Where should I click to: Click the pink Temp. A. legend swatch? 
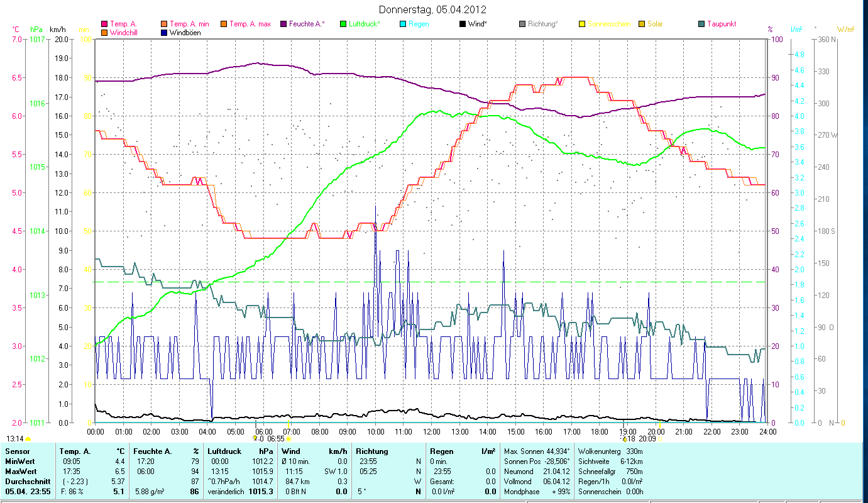[104, 25]
